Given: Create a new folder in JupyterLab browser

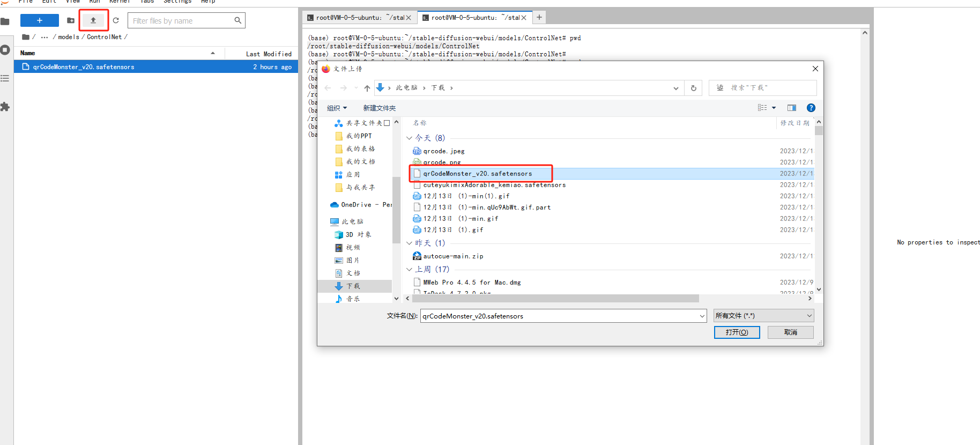Looking at the screenshot, I should click(71, 20).
